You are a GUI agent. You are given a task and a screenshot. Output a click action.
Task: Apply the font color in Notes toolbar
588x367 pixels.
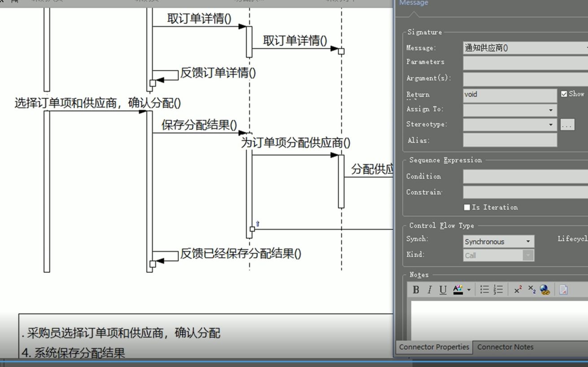pos(458,290)
